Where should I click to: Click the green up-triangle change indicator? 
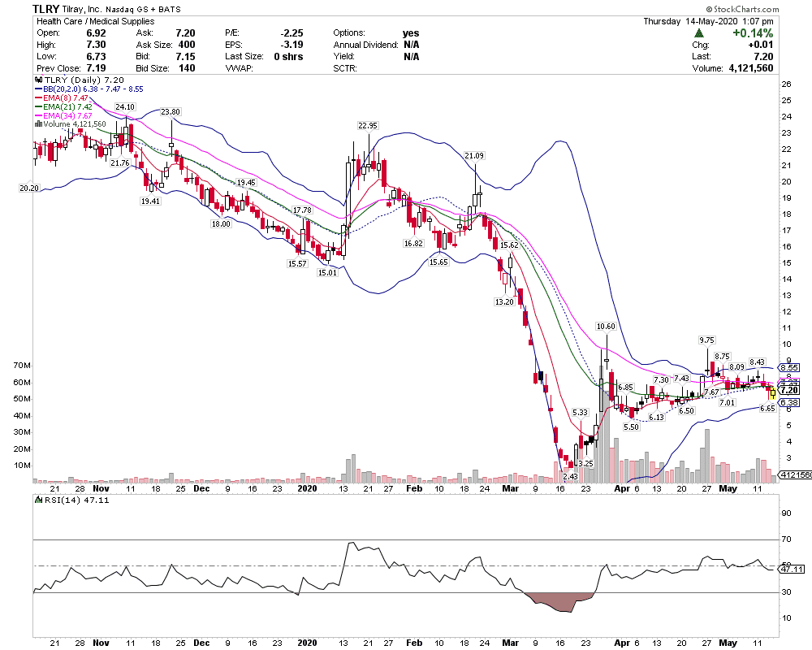pyautogui.click(x=698, y=33)
